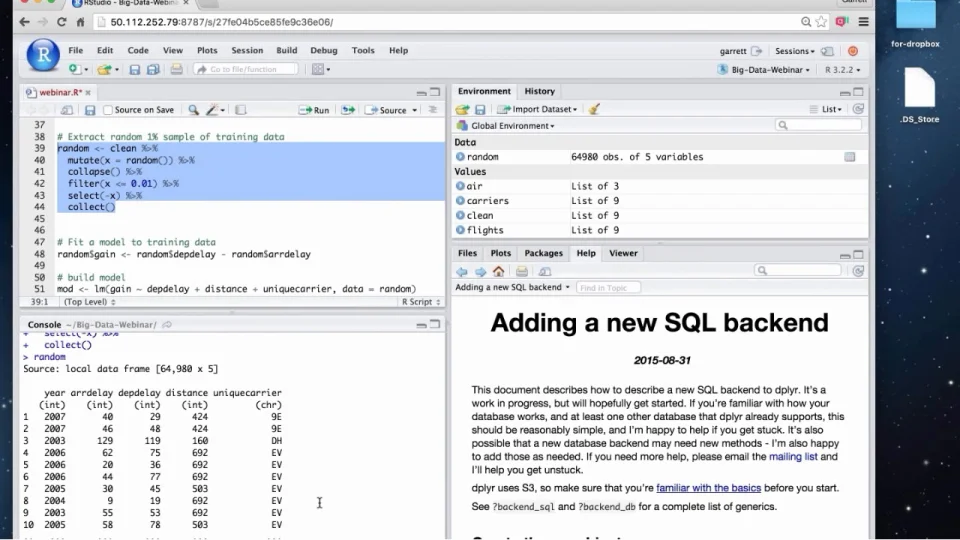960x540 pixels.
Task: Bookmark this page with the star icon
Action: pyautogui.click(x=822, y=22)
